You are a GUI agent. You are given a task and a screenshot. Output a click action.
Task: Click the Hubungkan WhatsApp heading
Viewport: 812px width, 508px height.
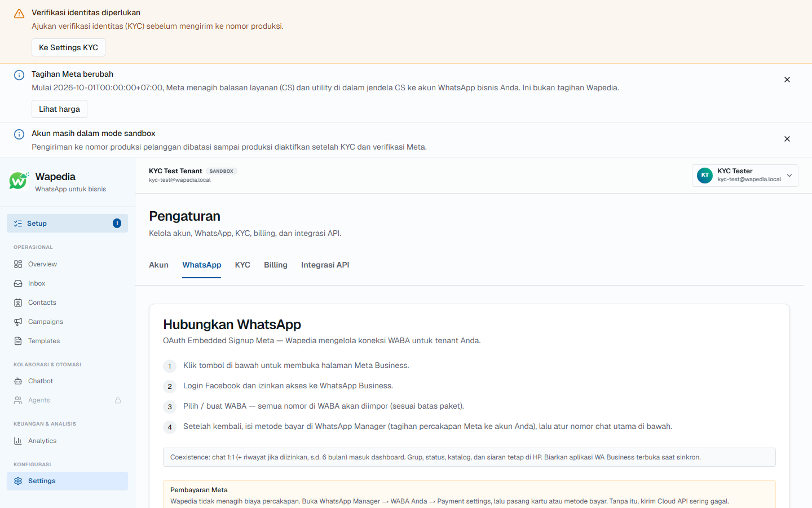(232, 325)
